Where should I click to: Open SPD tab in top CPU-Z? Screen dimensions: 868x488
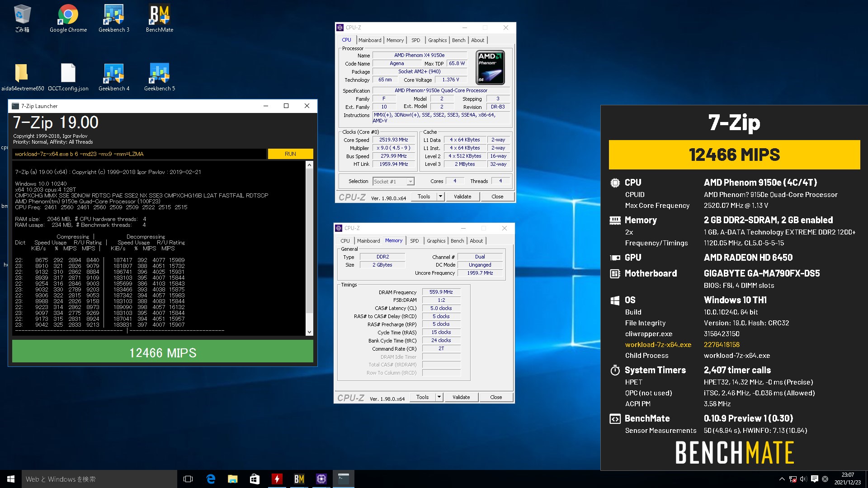click(x=416, y=40)
